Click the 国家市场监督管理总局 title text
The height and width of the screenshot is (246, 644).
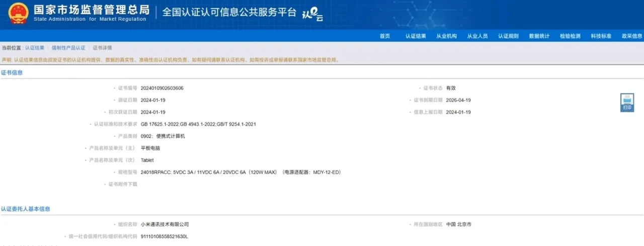click(92, 10)
